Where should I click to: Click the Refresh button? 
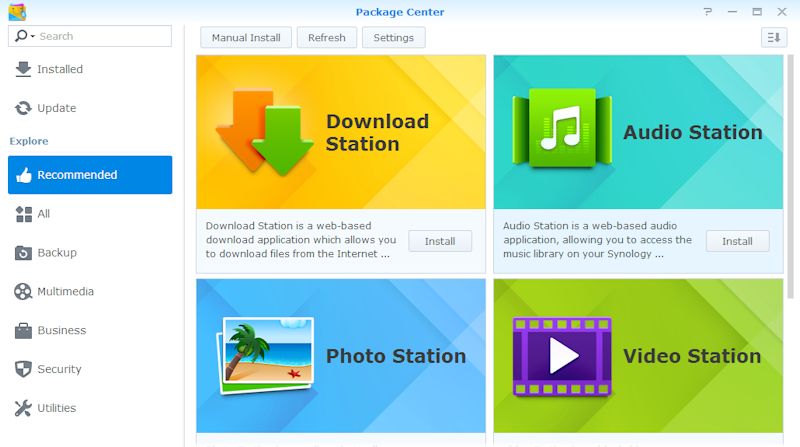(327, 38)
